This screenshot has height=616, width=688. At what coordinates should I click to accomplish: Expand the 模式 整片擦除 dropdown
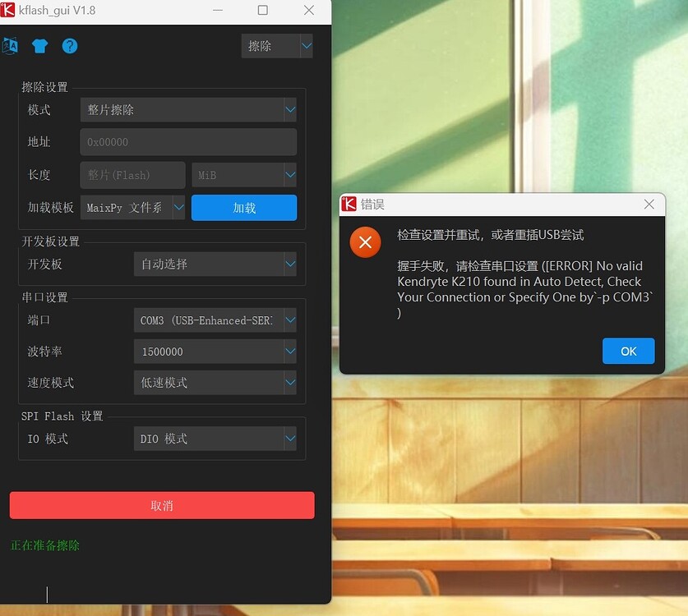[x=188, y=109]
